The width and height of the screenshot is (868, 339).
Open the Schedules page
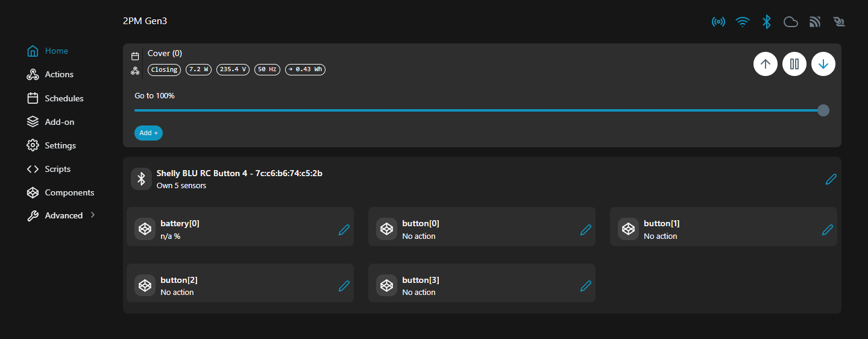64,98
